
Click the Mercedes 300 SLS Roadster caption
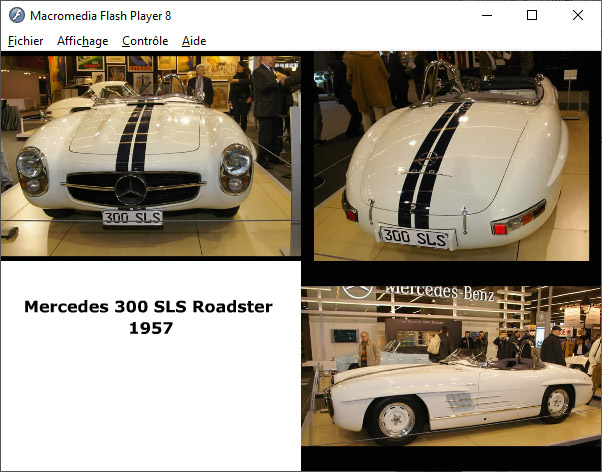click(x=148, y=306)
